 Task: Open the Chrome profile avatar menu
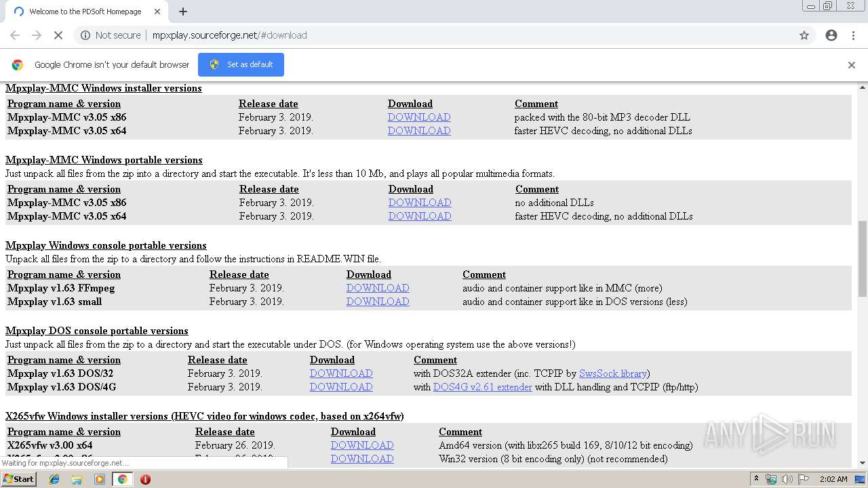(831, 35)
